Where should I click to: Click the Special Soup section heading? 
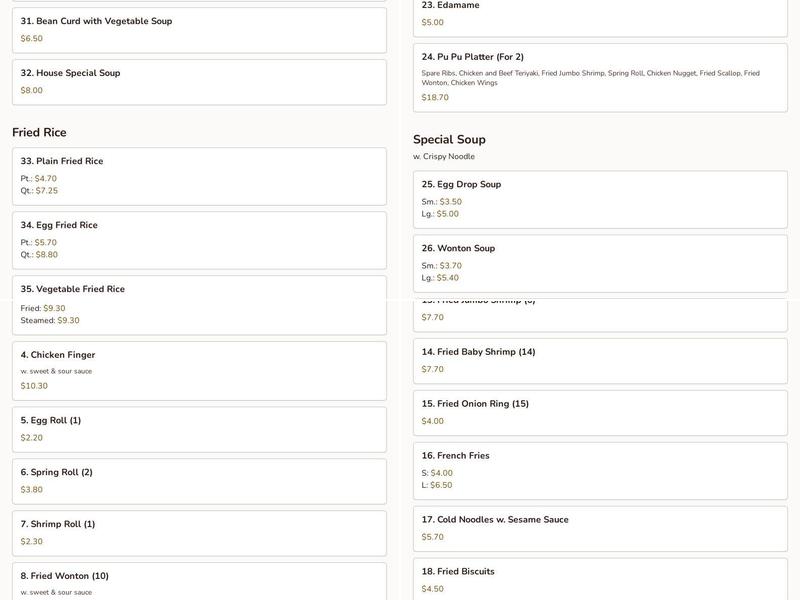click(x=449, y=140)
